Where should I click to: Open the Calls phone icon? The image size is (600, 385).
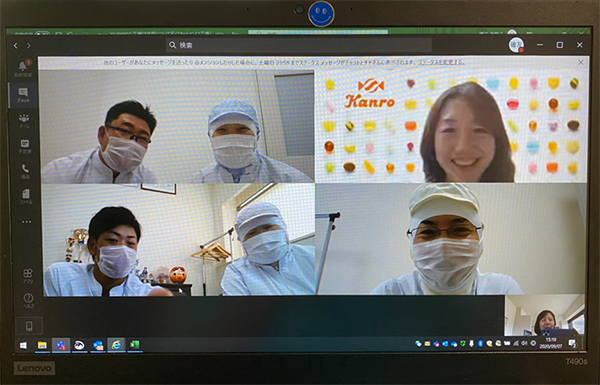click(x=25, y=171)
